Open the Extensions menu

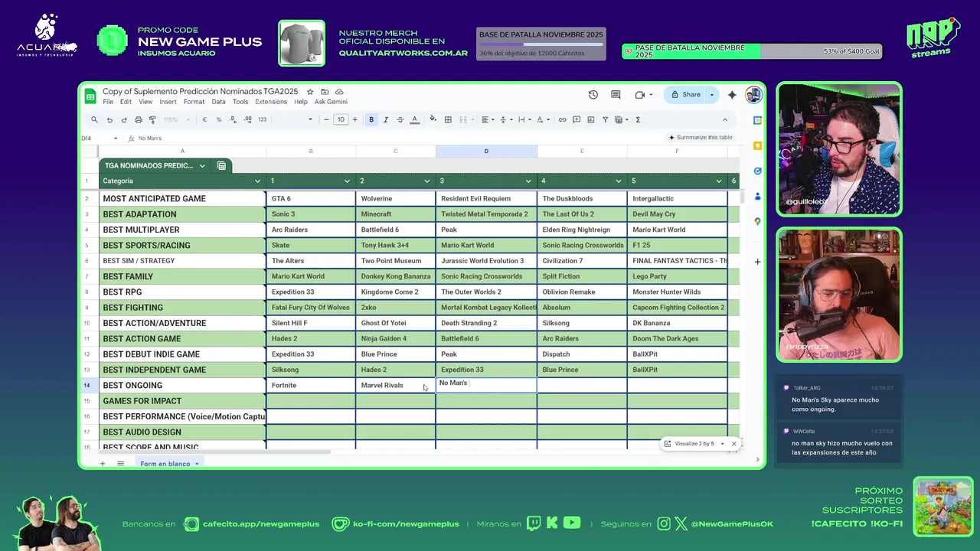(271, 102)
